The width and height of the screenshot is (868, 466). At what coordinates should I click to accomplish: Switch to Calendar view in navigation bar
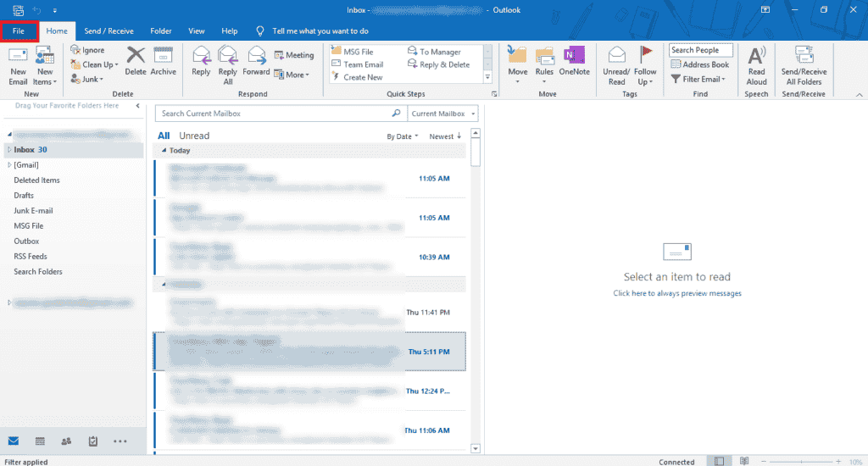[x=40, y=441]
